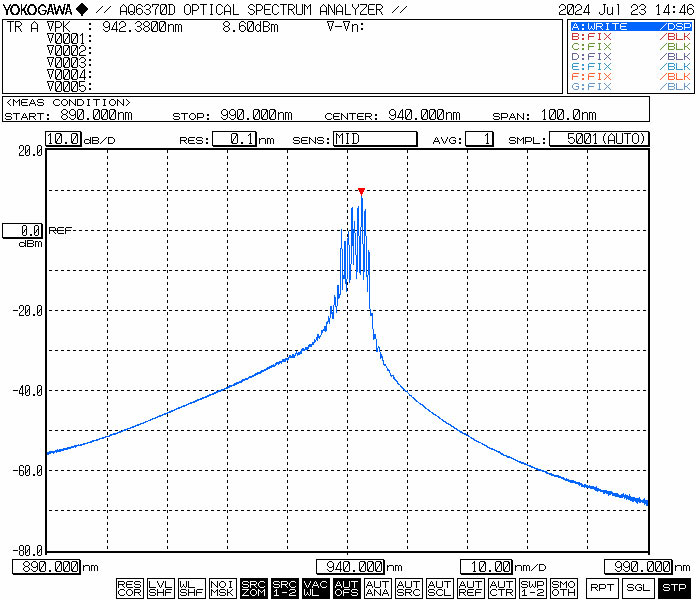Toggle the AUT SCL auto scale indicator
Viewport: 700px width, 600px height.
(x=440, y=588)
